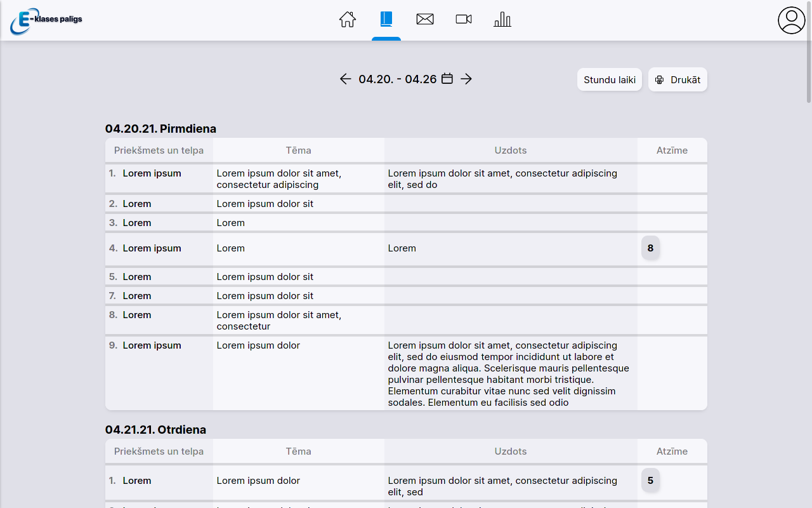The width and height of the screenshot is (812, 508).
Task: Click the Stundu laiki button
Action: pos(610,79)
